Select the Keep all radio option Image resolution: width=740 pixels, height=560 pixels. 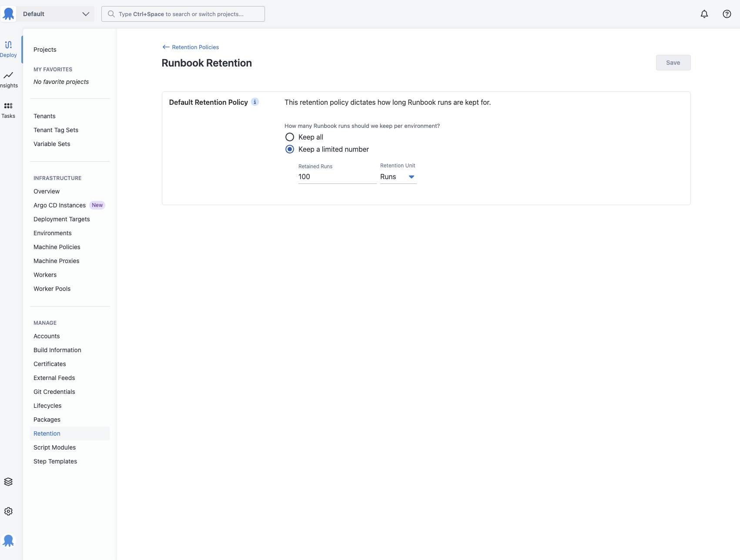click(290, 137)
